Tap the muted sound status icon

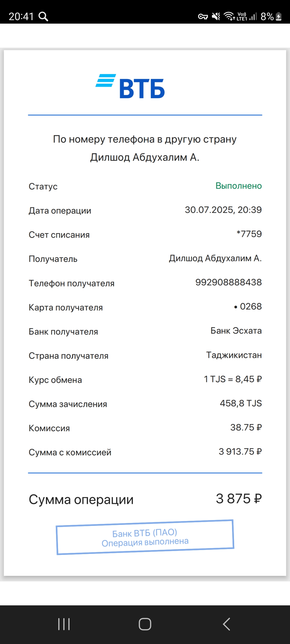[x=216, y=16]
